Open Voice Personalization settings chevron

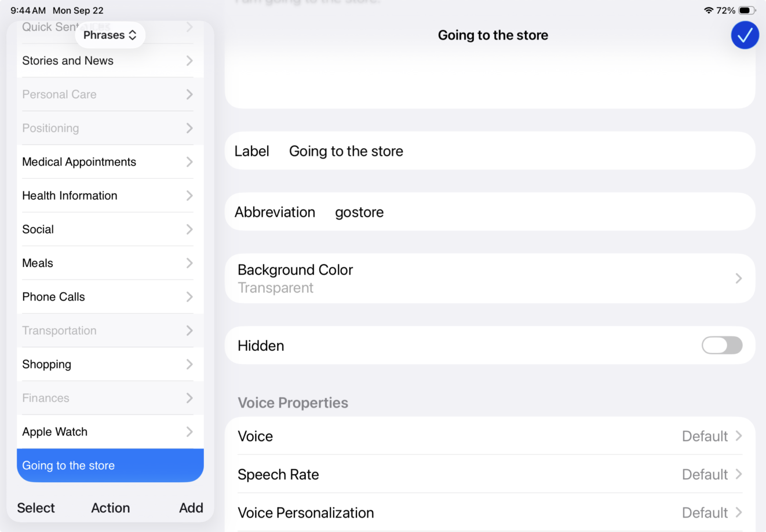(739, 512)
